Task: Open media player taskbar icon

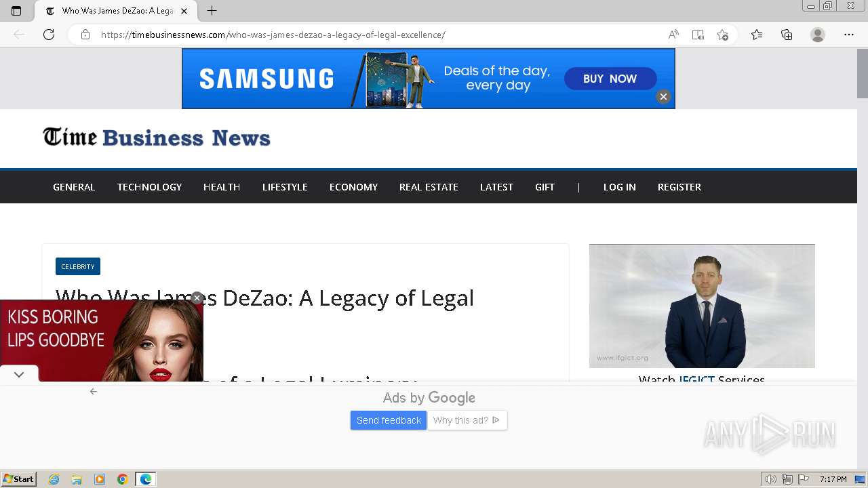Action: click(x=100, y=479)
